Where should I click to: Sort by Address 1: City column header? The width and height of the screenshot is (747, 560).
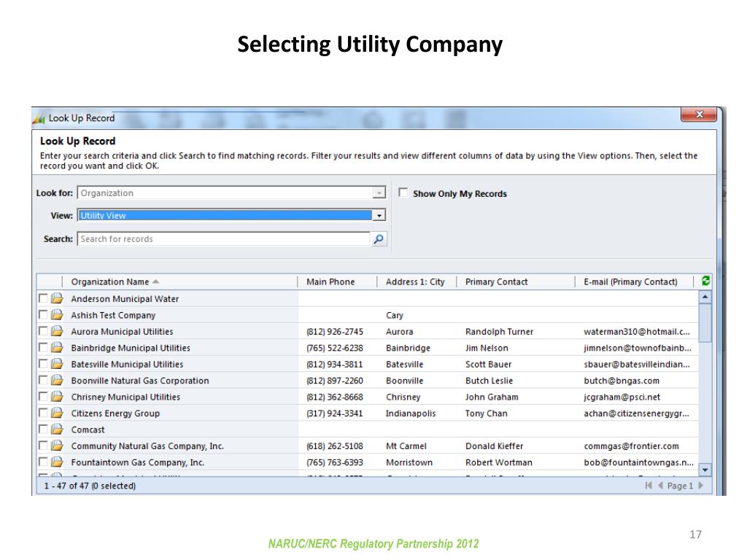coord(415,282)
